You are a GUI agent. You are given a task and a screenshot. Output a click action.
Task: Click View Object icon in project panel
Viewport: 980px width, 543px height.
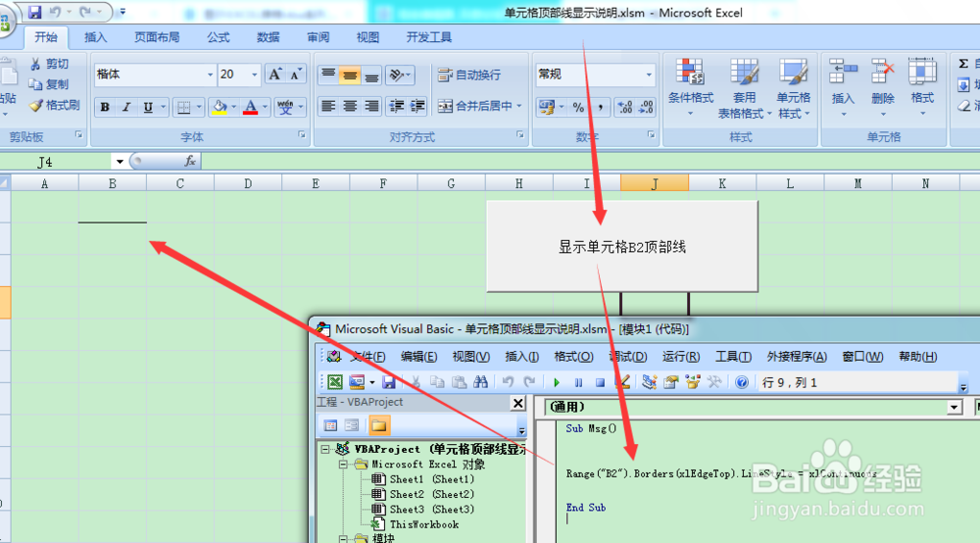[x=352, y=425]
